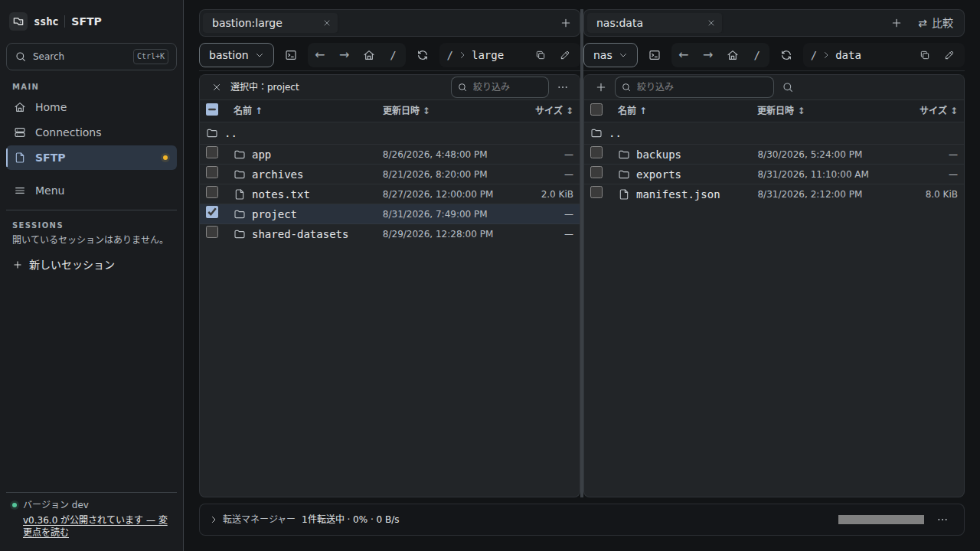980x551 pixels.
Task: Close the nas:data tab
Action: coord(711,23)
